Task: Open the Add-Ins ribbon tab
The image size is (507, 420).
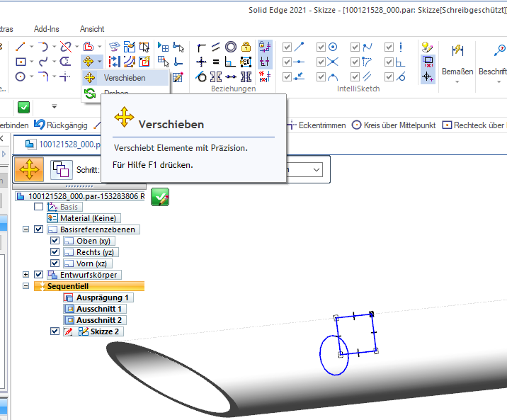Action: click(x=47, y=29)
